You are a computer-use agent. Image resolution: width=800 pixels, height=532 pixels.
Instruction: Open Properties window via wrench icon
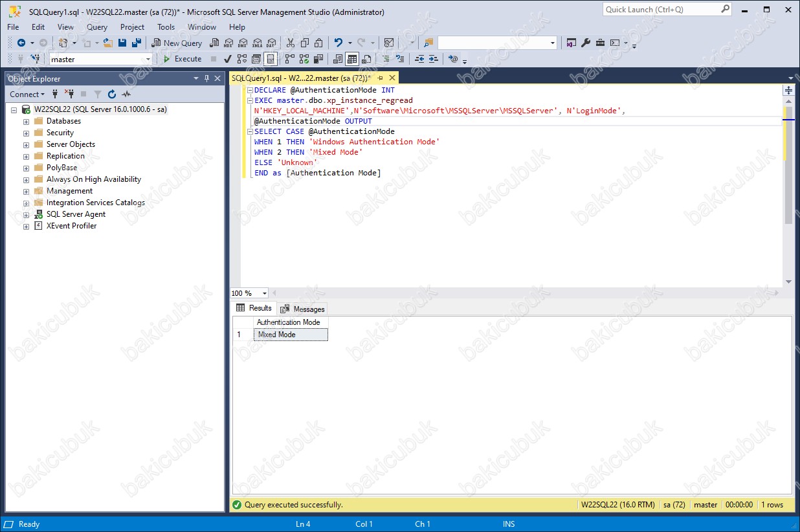(586, 43)
